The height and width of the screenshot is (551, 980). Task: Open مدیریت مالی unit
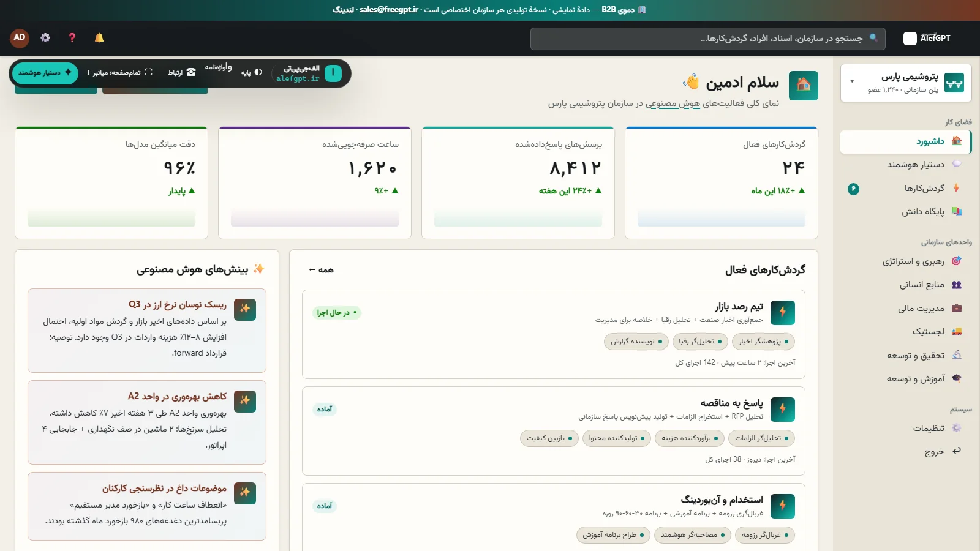click(905, 309)
